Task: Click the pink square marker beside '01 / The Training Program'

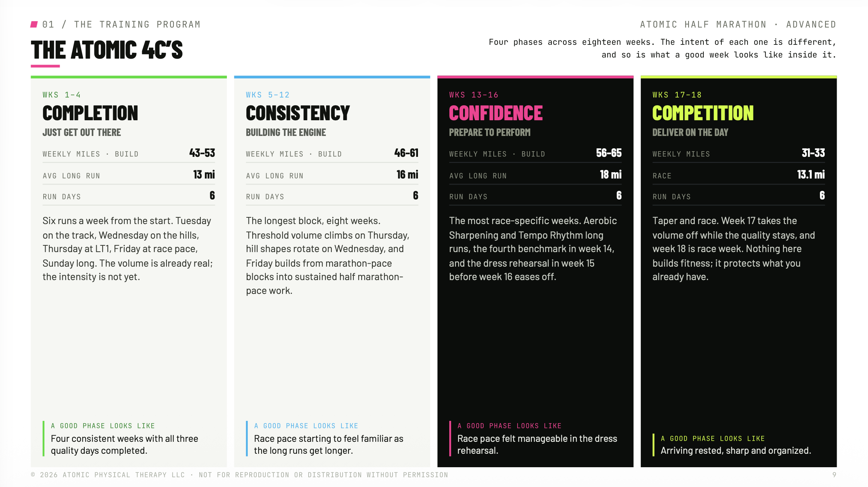Action: [x=34, y=25]
